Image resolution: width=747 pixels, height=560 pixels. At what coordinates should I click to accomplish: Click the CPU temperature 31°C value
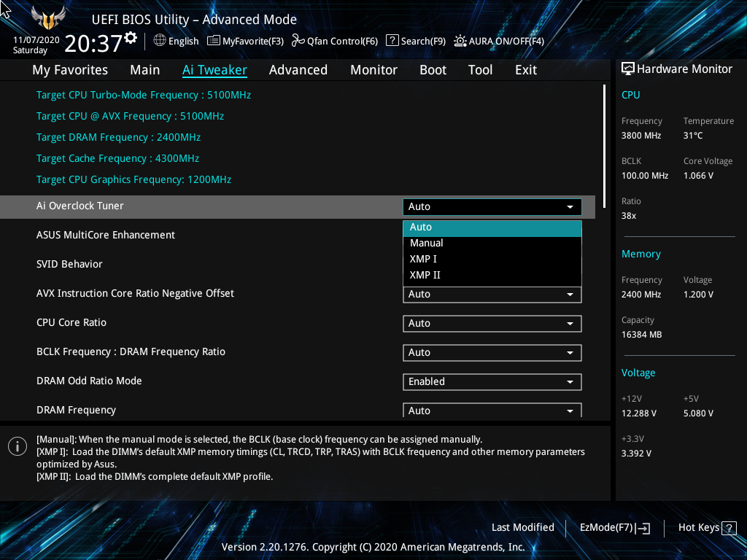693,136
